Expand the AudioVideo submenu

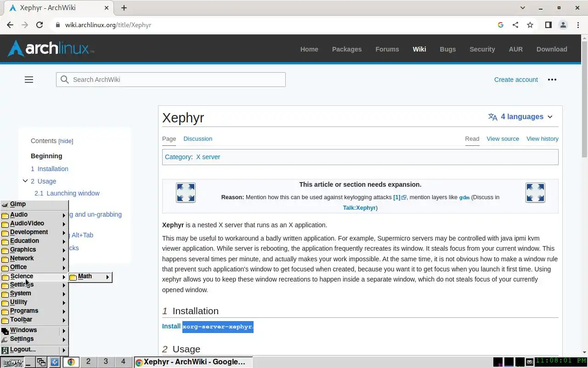[x=34, y=224]
